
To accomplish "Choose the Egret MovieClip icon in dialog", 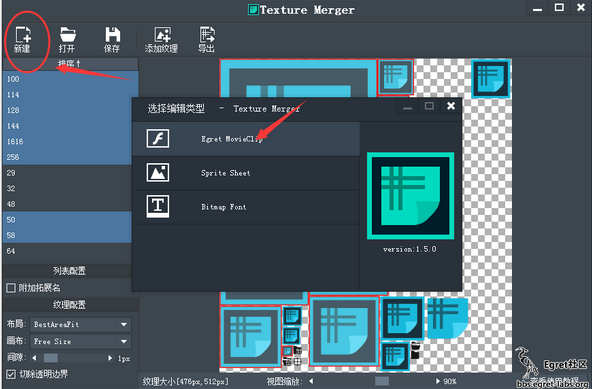I will coord(158,139).
